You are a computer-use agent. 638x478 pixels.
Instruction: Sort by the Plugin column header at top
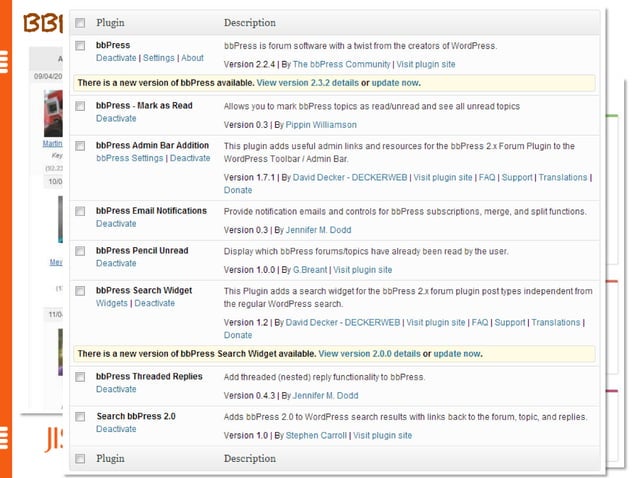[x=109, y=23]
